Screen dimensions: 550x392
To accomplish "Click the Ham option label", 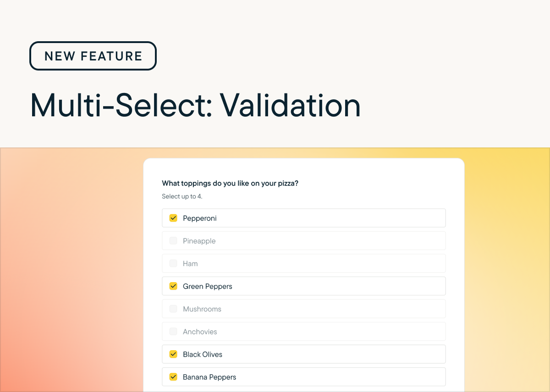I will pos(190,263).
